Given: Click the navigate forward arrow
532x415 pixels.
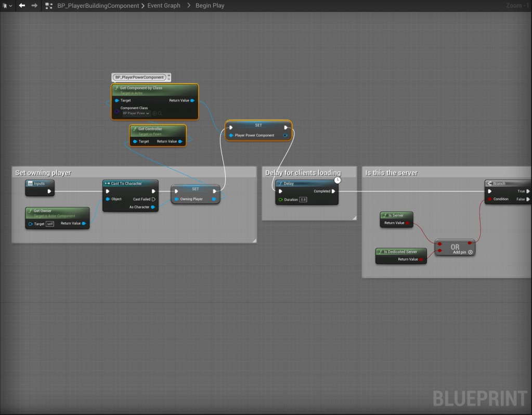Looking at the screenshot, I should tap(34, 6).
